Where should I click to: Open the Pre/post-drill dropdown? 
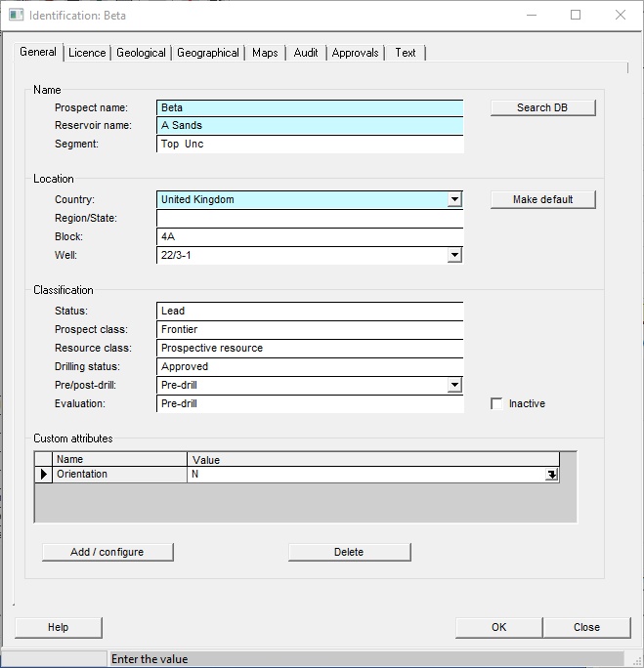(454, 385)
